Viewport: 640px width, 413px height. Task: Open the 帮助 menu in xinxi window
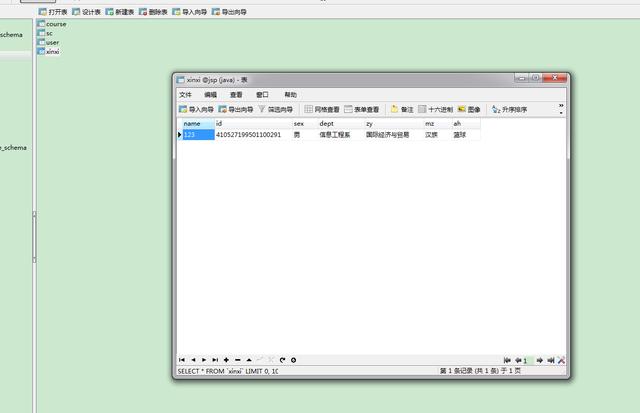pos(291,95)
